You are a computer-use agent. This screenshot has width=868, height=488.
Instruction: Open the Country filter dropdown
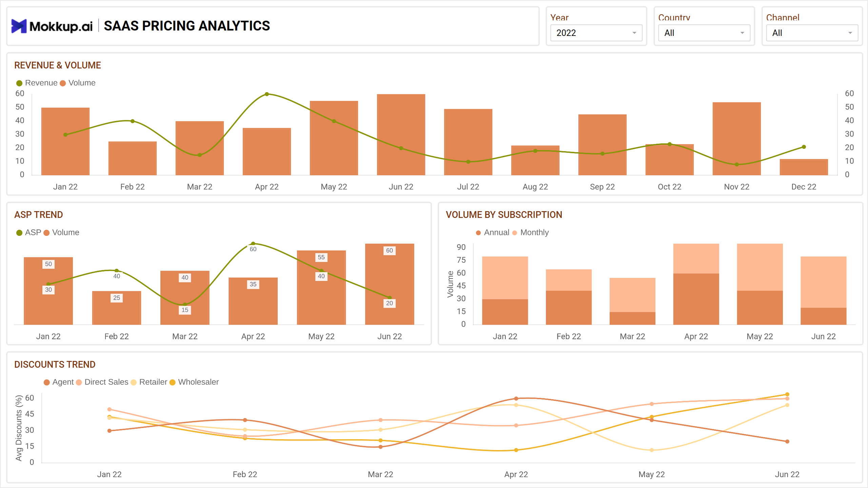click(704, 33)
